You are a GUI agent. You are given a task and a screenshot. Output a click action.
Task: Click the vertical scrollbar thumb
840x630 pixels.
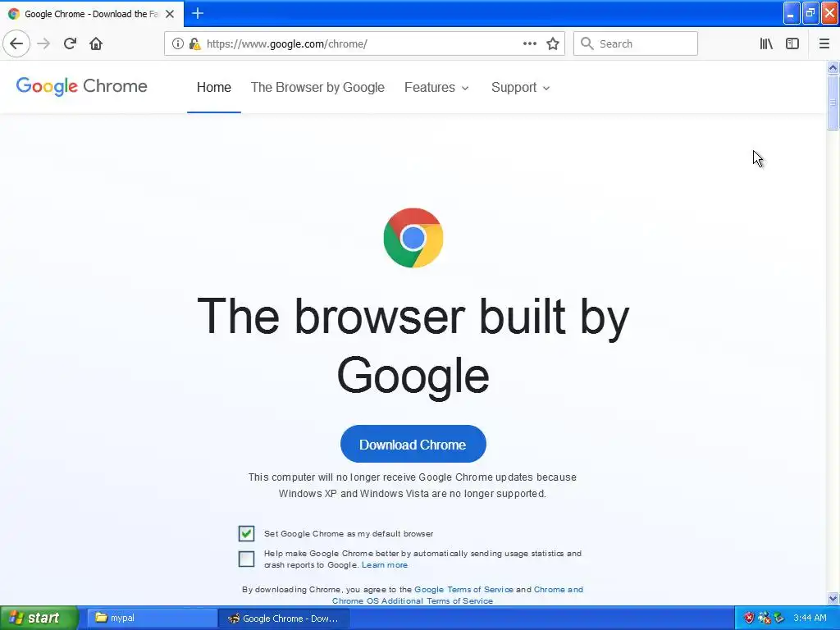click(833, 102)
